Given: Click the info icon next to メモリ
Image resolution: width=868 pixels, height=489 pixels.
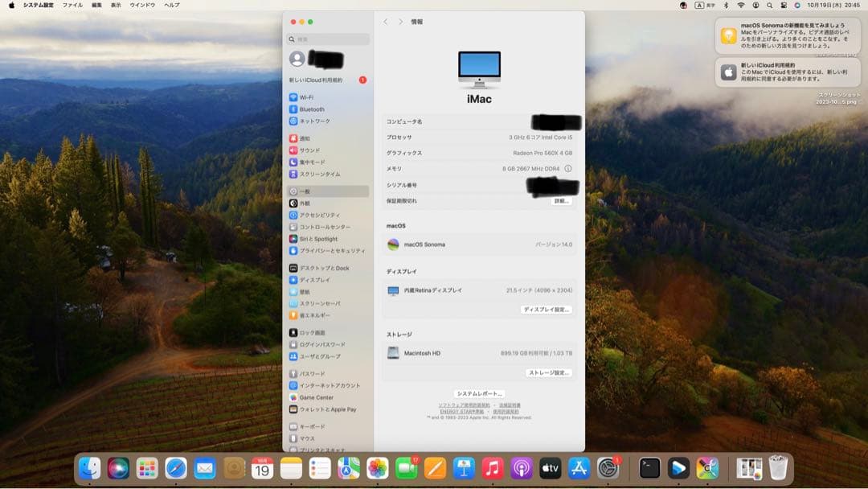Looking at the screenshot, I should tap(569, 169).
